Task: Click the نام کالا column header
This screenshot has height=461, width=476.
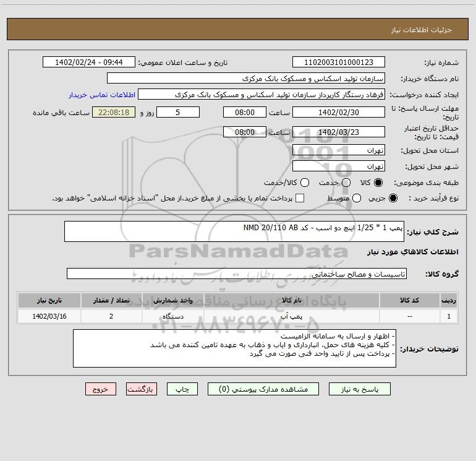Action: click(291, 301)
